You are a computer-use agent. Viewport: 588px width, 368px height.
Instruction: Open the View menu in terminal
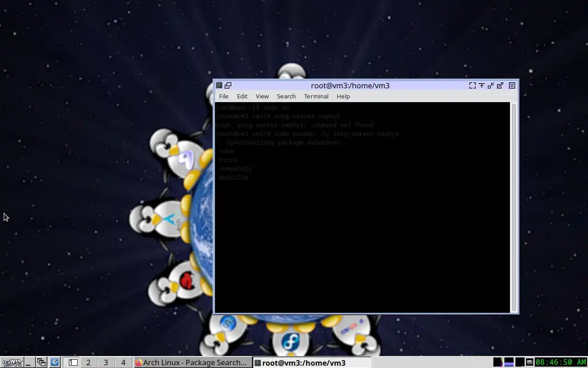point(262,96)
